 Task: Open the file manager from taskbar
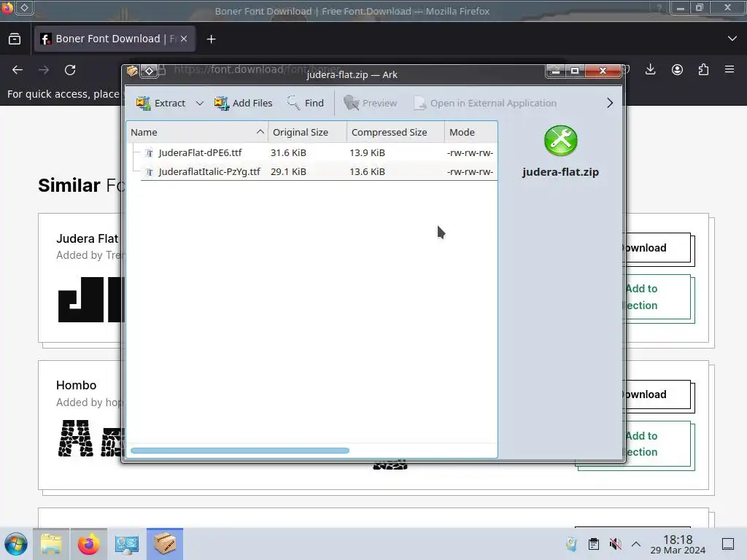[51, 544]
